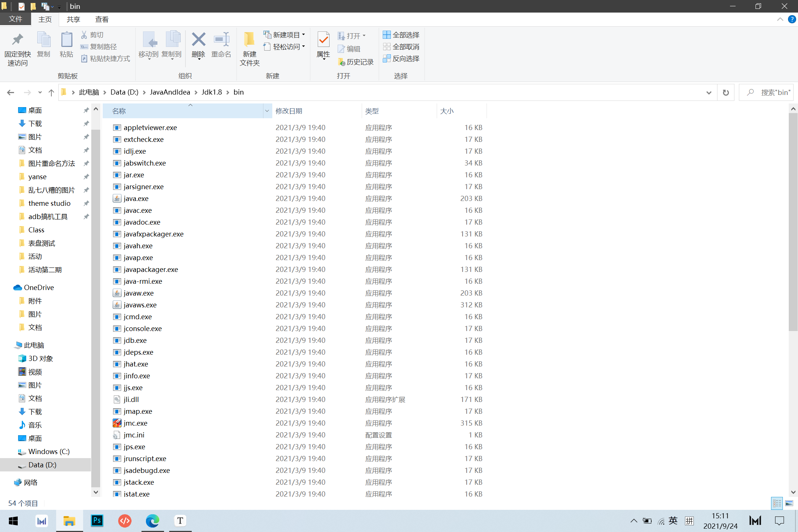Image resolution: width=798 pixels, height=532 pixels.
Task: Open the Share (共享) ribbon tab
Action: (73, 19)
